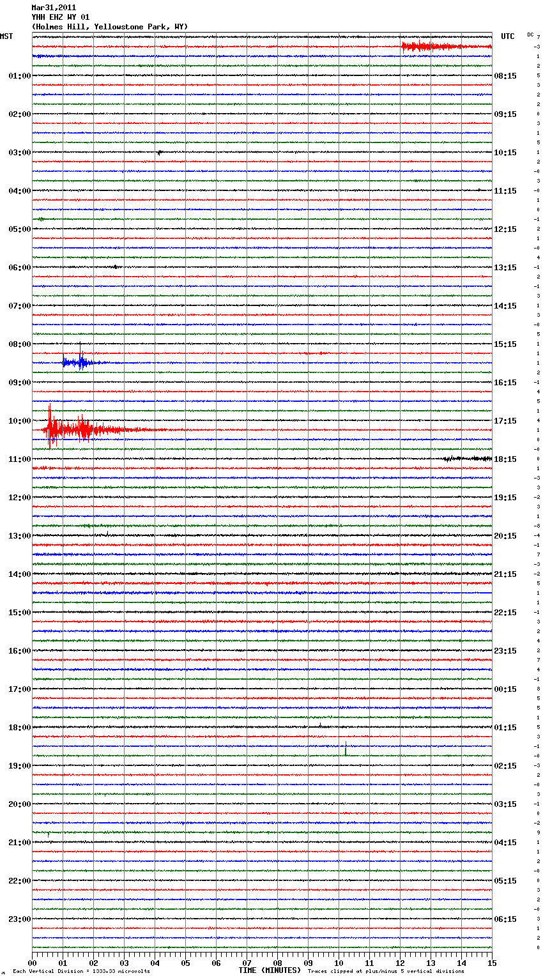543x980 pixels.
Task: Click the TIME (MINUTES) axis title
Action: coord(270,970)
